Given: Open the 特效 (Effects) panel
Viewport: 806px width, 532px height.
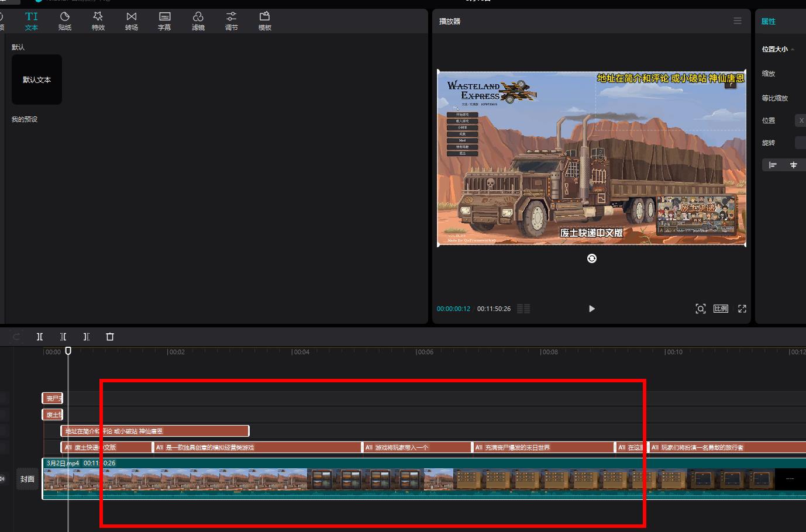Looking at the screenshot, I should pyautogui.click(x=98, y=21).
